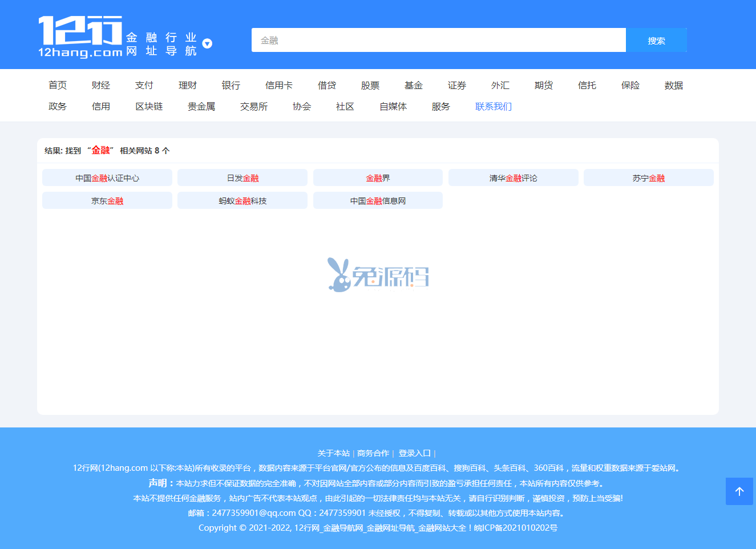Open the 京东金融 result
Screen dimensions: 756x549
click(x=107, y=200)
